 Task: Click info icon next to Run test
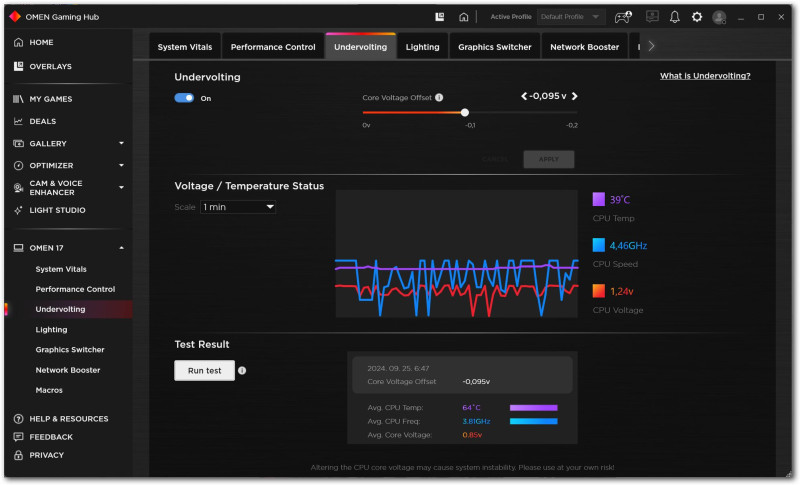click(242, 371)
